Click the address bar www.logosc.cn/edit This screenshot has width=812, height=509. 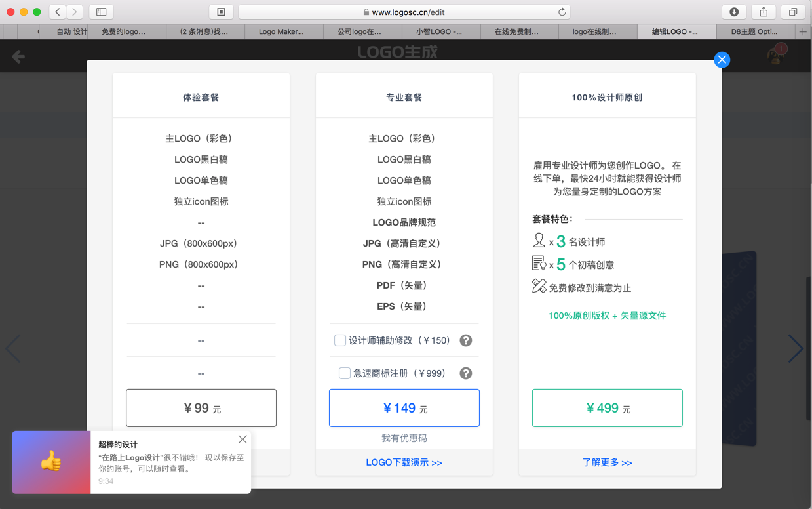coord(404,12)
